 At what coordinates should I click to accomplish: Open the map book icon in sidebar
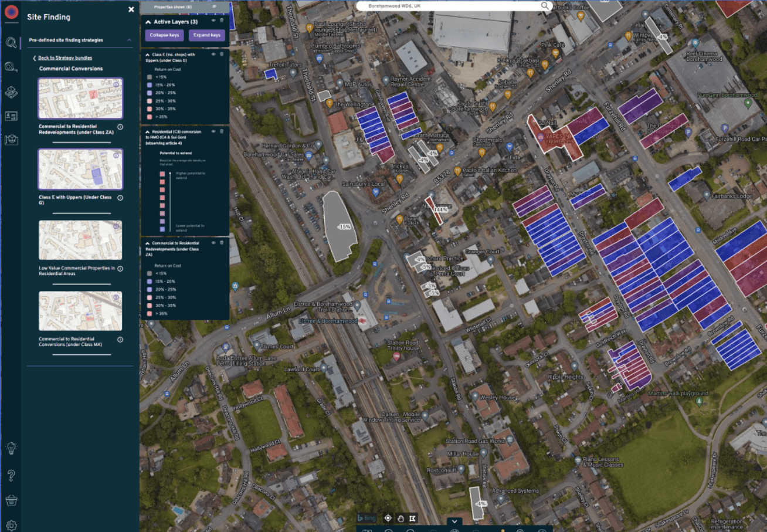click(x=11, y=140)
